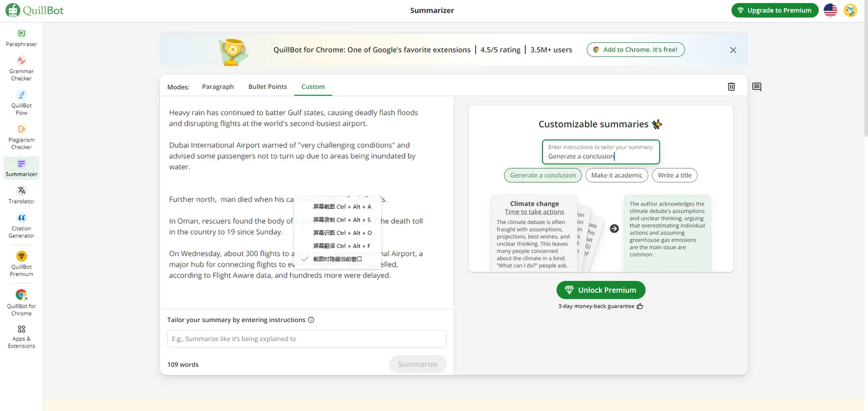Click the sparkle icon next to Customizable summaries

657,124
